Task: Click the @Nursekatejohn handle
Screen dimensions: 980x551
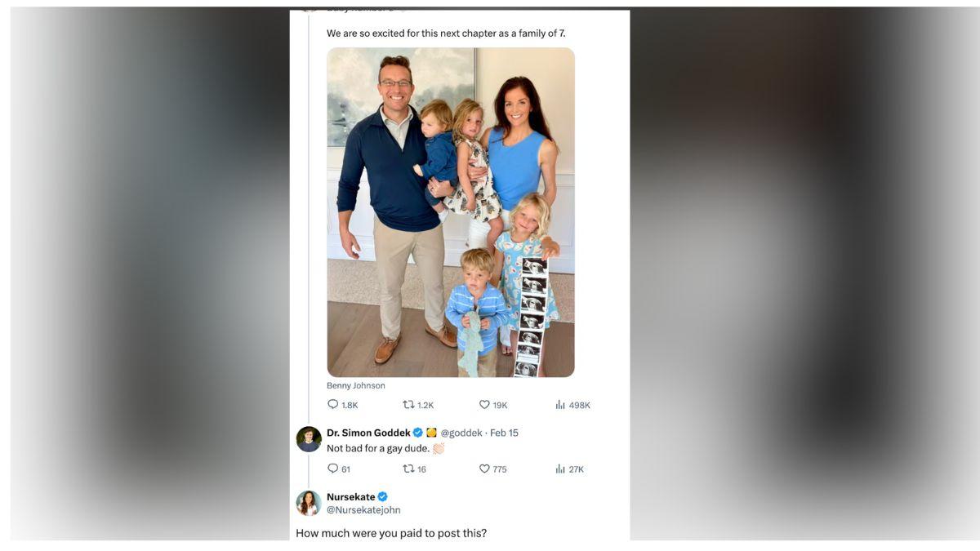Action: (x=363, y=510)
